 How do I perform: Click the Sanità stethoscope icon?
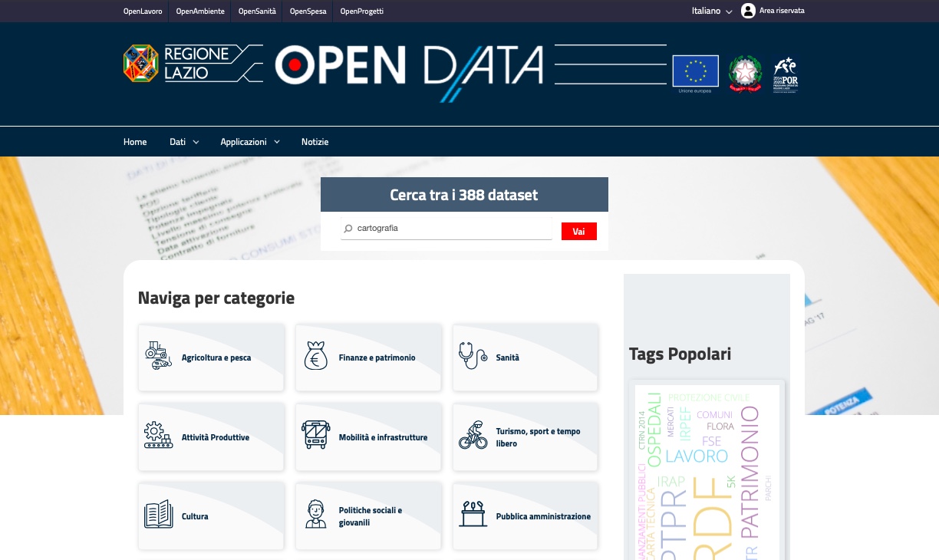tap(473, 356)
